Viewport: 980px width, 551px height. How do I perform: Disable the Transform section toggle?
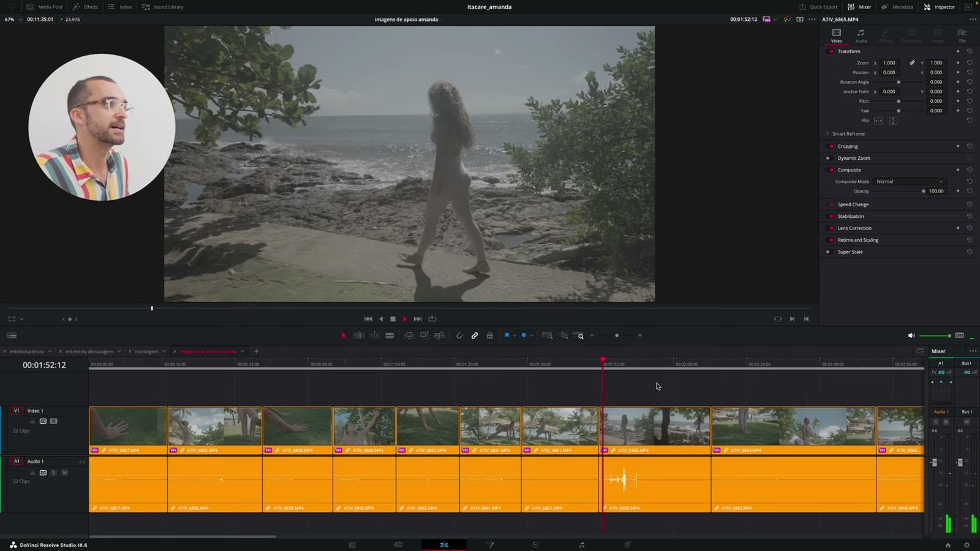(x=831, y=51)
